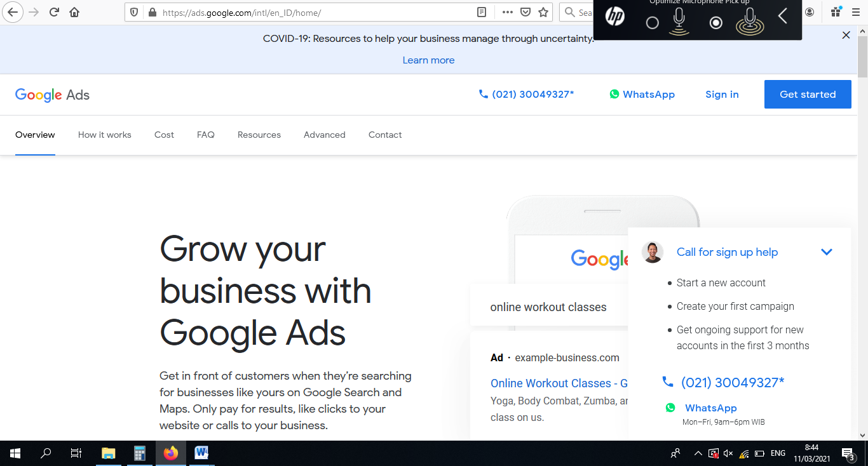This screenshot has width=868, height=466.
Task: Reload the page with the refresh icon
Action: (54, 12)
